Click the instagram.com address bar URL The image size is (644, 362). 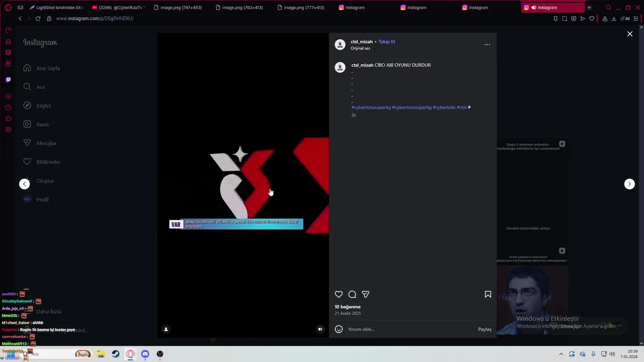tap(95, 19)
